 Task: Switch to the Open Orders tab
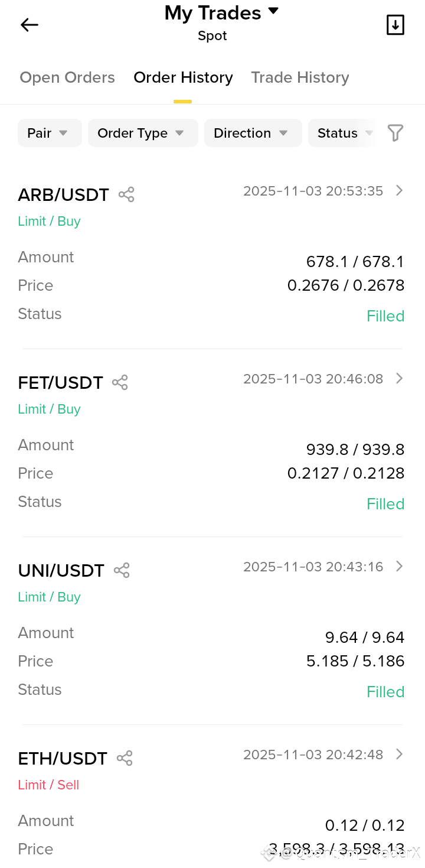coord(67,77)
